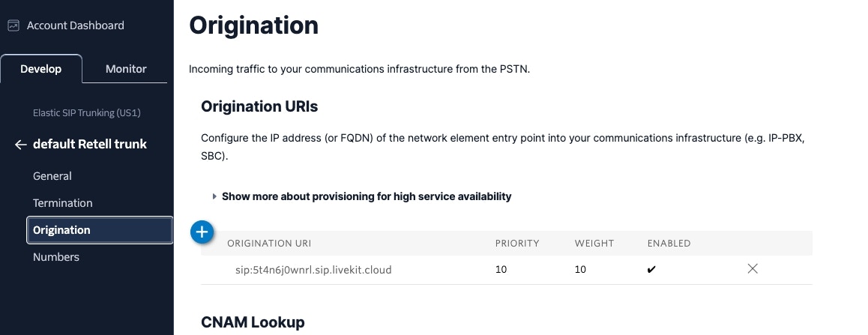Add a new Origination URI with plus button
Viewport: 868px width, 335px height.
pos(202,232)
